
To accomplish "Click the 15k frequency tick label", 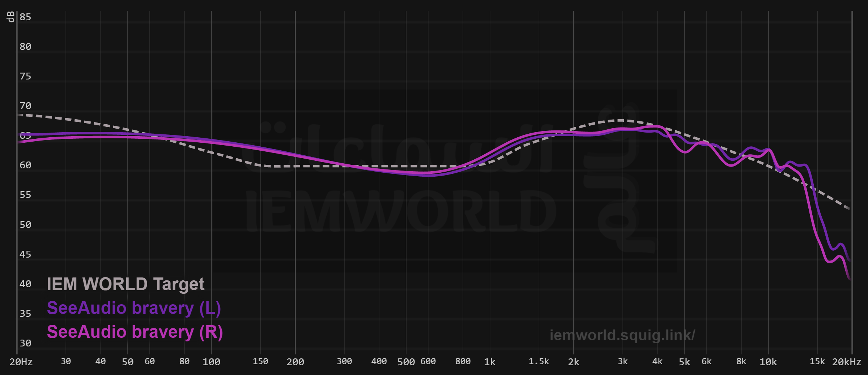I will point(817,361).
